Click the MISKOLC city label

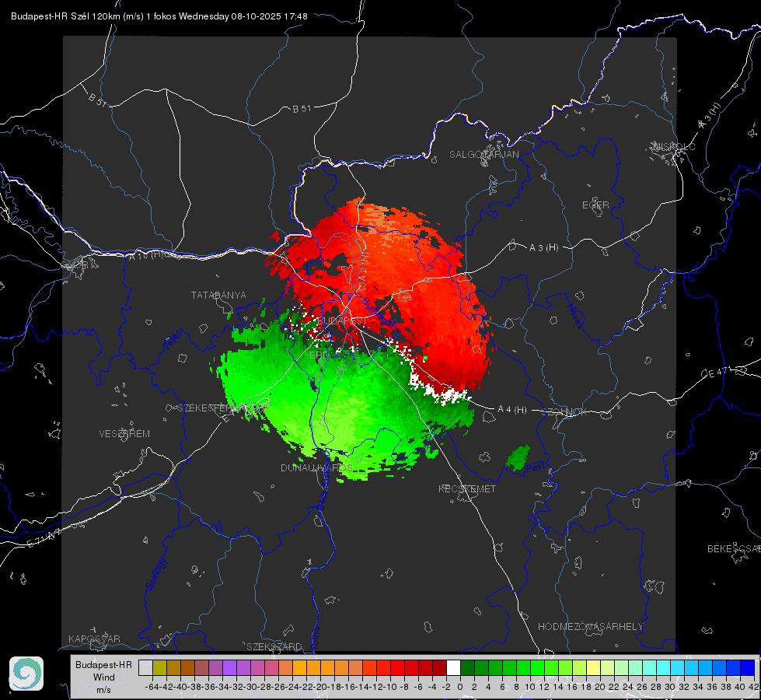coord(674,146)
